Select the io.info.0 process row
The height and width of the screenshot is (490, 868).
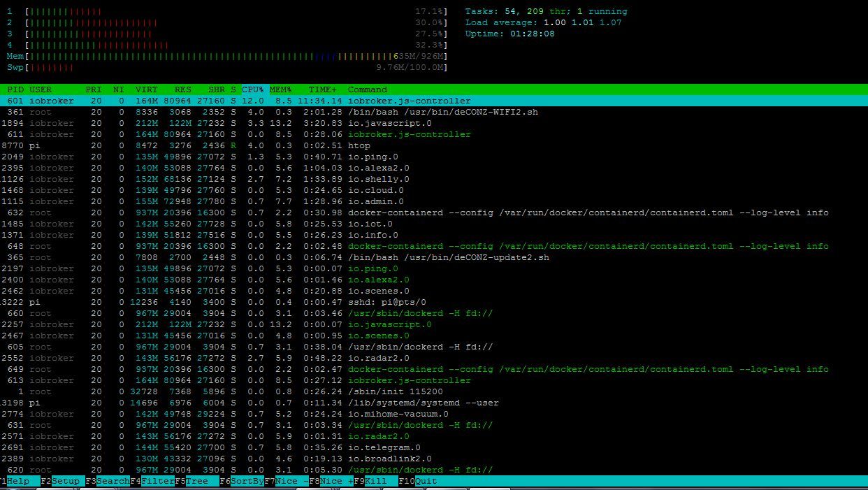point(434,235)
